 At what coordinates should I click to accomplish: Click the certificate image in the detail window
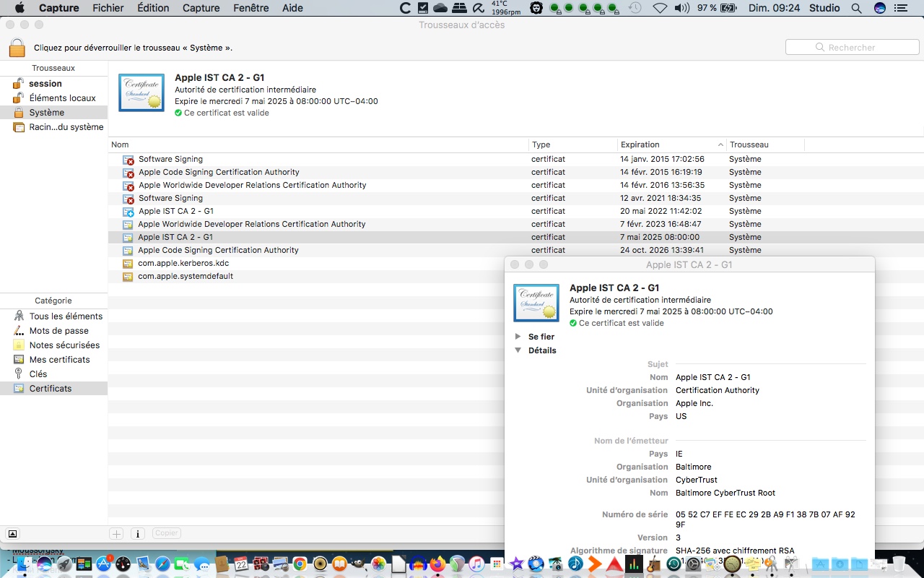coord(536,303)
